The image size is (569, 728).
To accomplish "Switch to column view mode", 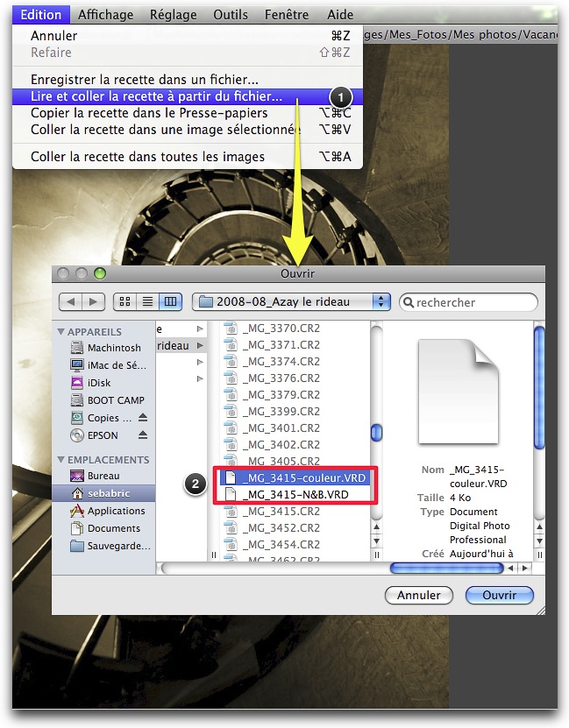I will coord(170,301).
